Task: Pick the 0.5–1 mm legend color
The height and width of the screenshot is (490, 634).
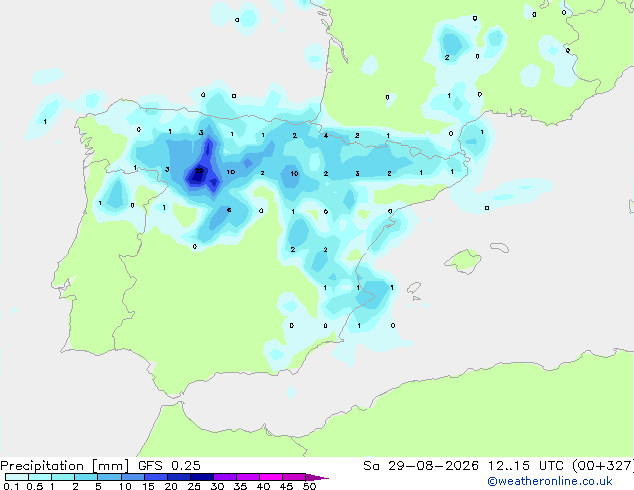Action: 40,477
